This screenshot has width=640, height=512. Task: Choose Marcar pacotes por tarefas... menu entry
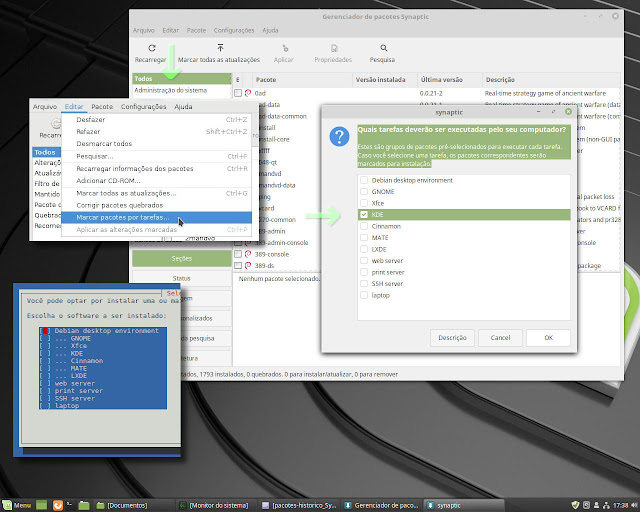coord(157,217)
